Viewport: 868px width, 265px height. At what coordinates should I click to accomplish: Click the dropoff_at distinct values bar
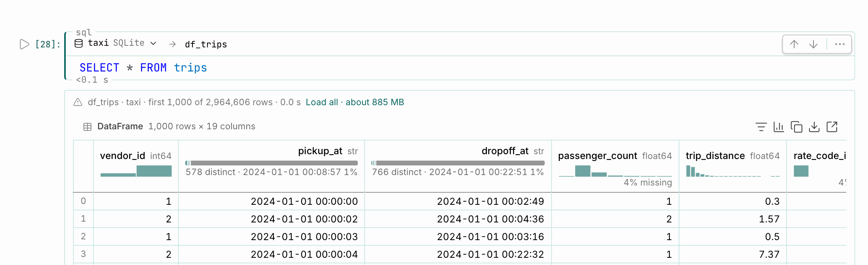point(458,163)
